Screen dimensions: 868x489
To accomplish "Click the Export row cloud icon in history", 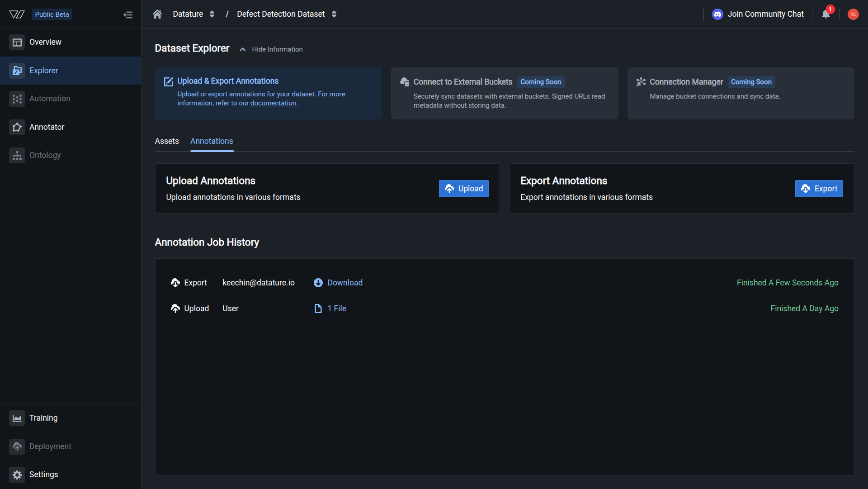I will click(175, 283).
